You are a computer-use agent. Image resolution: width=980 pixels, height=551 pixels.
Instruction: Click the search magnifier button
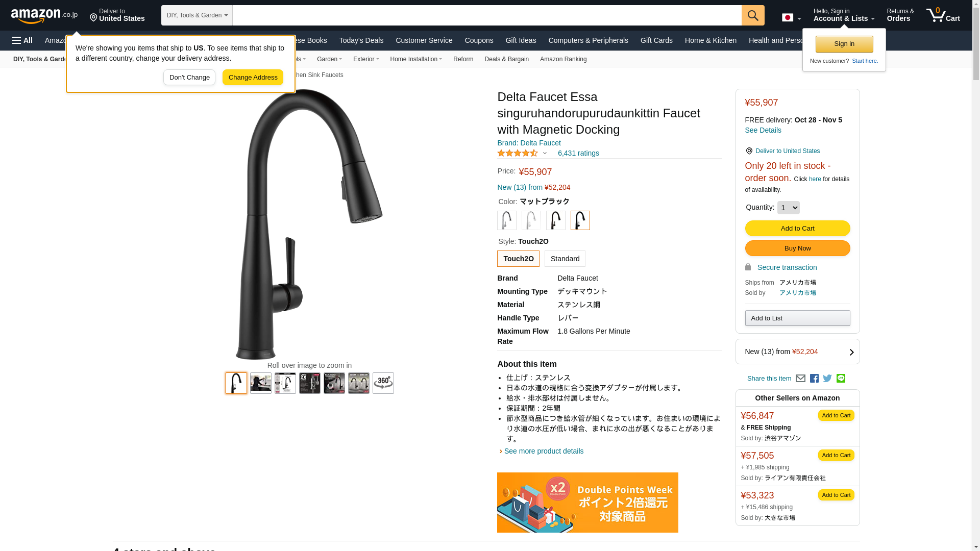coord(753,15)
